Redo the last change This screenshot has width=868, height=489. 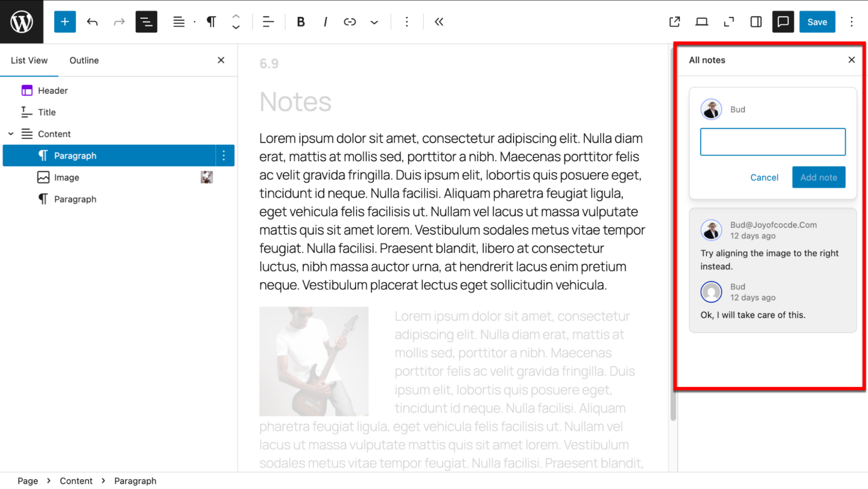(118, 22)
